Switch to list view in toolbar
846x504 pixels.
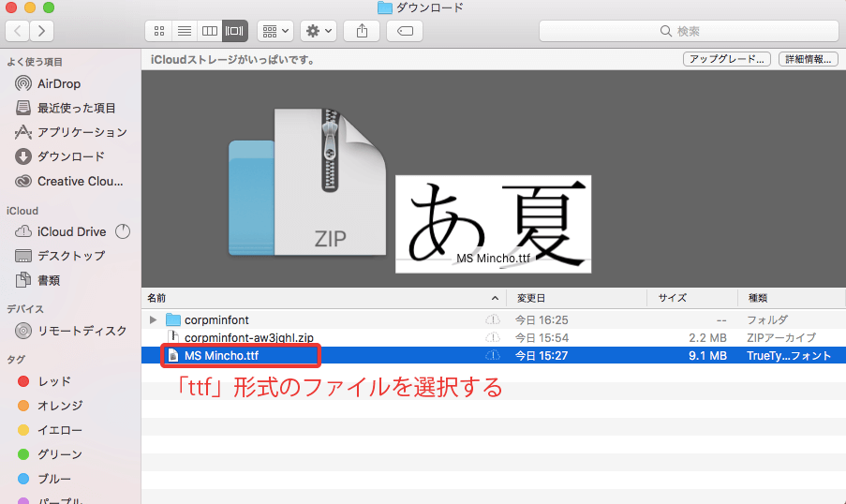coord(186,31)
